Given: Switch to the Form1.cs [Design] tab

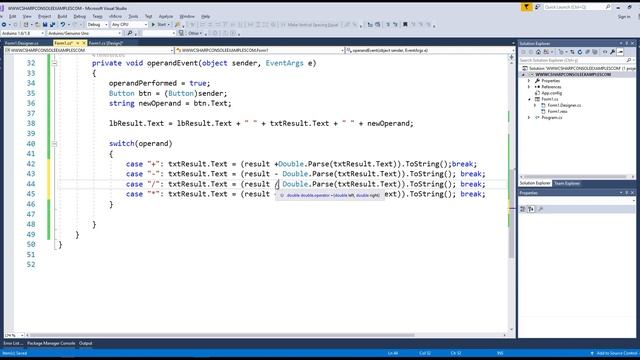Looking at the screenshot, I should point(106,43).
